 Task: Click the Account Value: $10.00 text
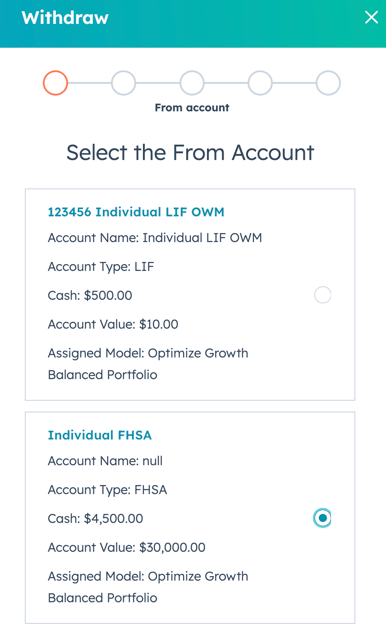[x=113, y=324]
